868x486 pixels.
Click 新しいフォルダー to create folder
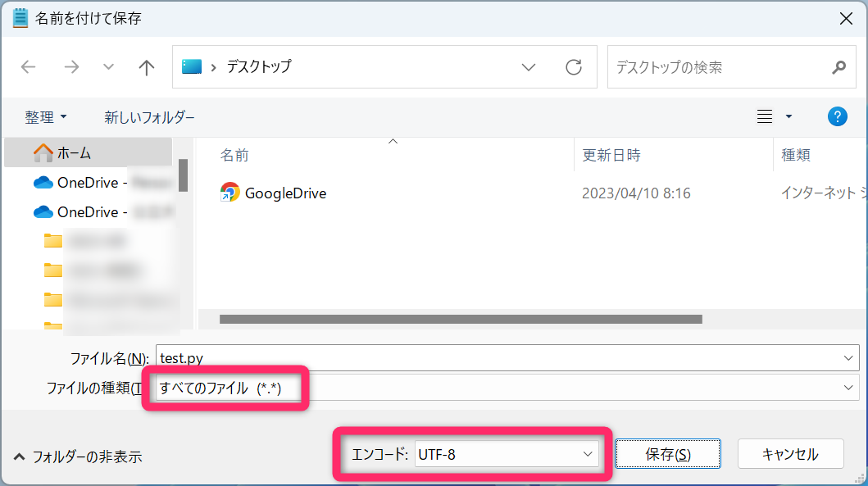[149, 117]
